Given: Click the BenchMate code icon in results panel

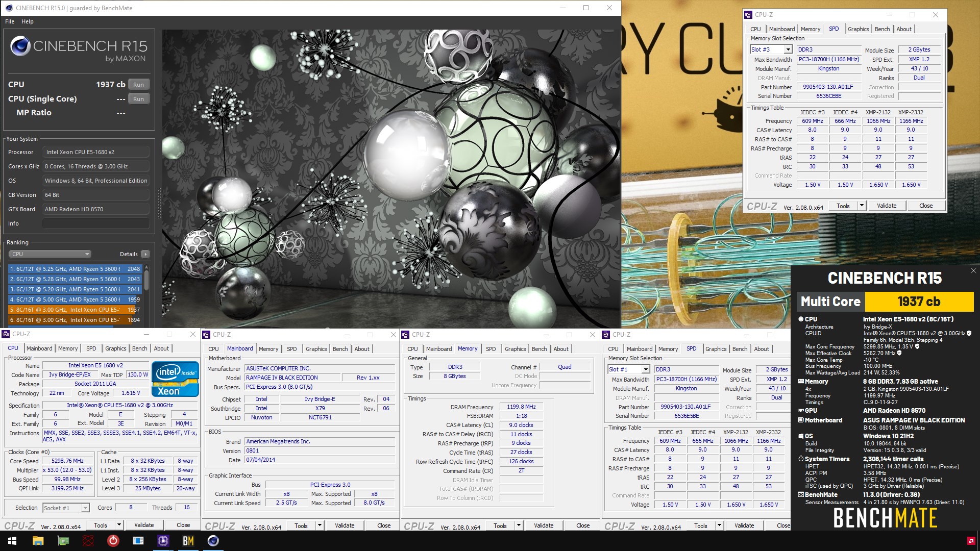Looking at the screenshot, I should click(801, 494).
